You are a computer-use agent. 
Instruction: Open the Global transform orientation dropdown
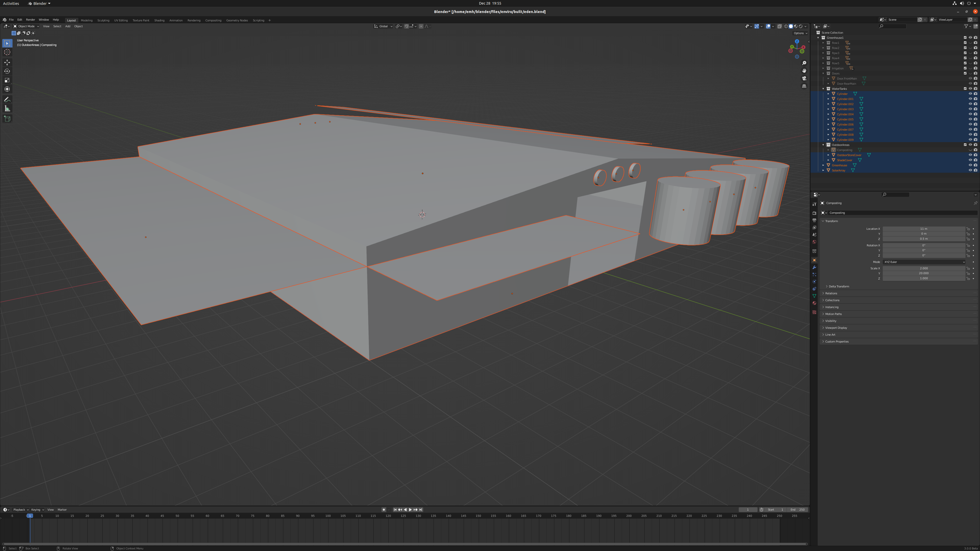(383, 26)
